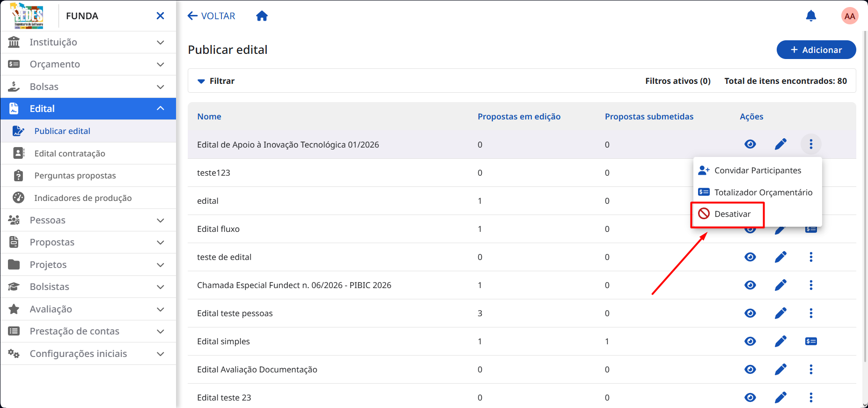Open the AA user avatar menu
868x408 pixels.
(x=849, y=16)
